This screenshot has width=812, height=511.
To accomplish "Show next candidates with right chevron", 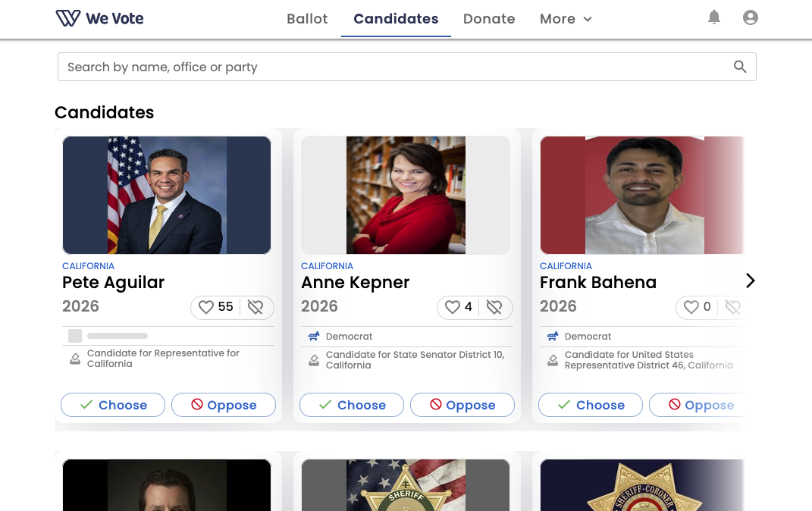I will point(751,281).
